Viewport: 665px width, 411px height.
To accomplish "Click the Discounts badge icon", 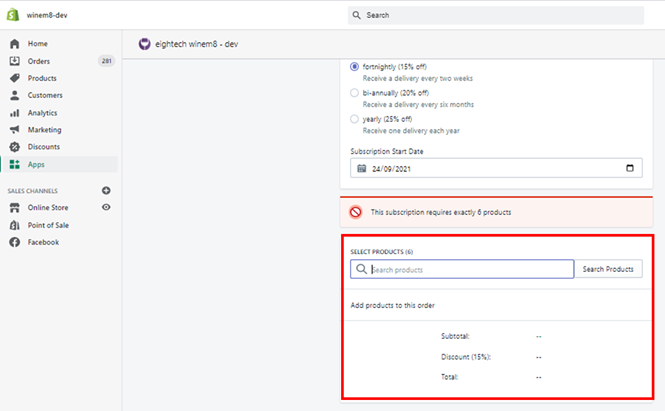I will (x=14, y=147).
